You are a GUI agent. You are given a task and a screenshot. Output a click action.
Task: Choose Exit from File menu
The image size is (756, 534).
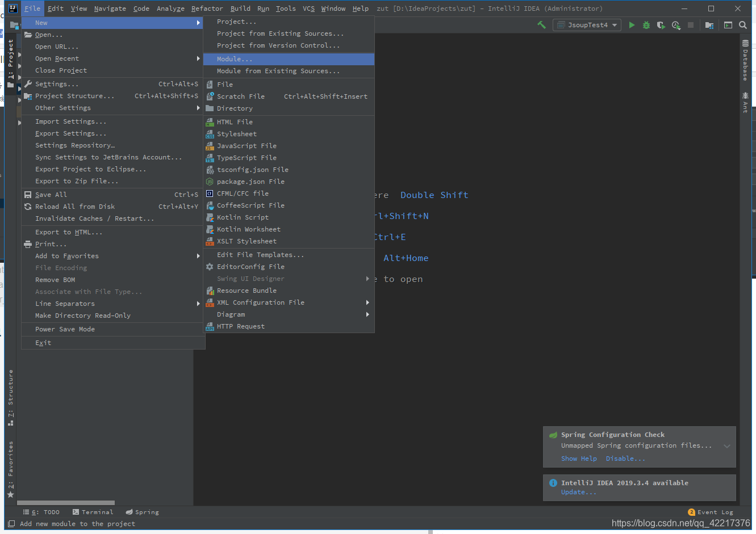(x=112, y=343)
